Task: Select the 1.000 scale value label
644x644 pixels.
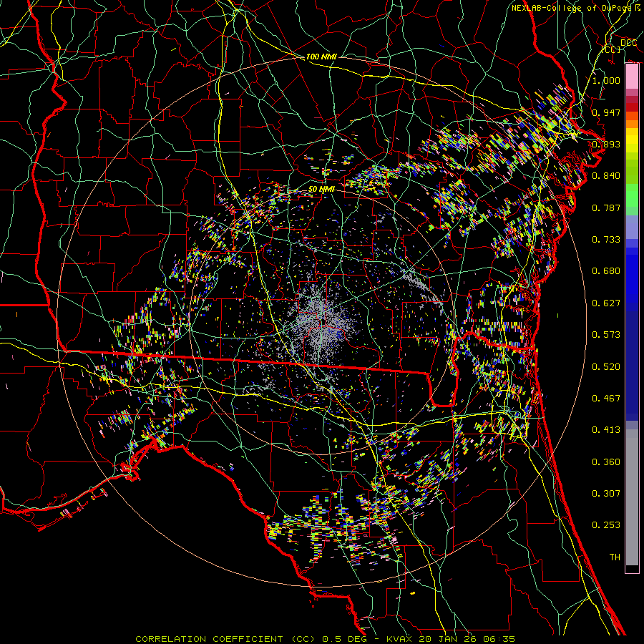Action: click(606, 80)
